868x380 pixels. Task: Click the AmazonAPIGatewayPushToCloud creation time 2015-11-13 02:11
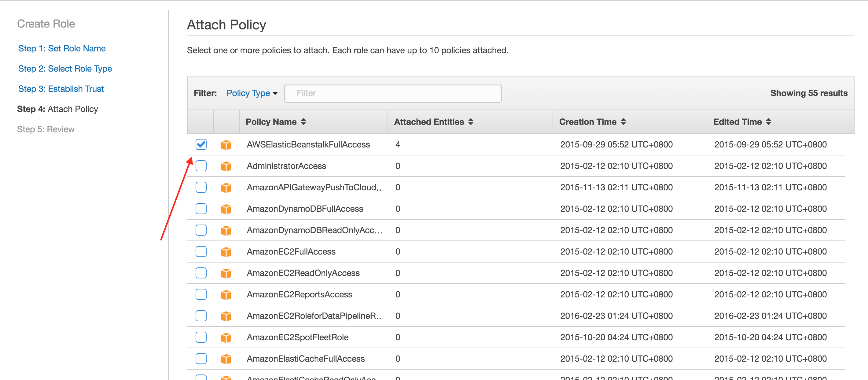(617, 188)
